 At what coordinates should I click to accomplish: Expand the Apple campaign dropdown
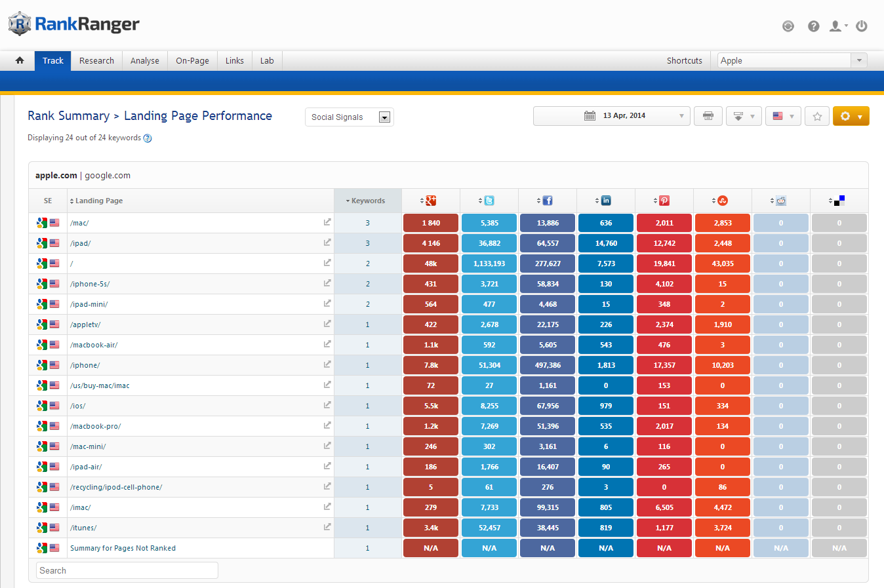point(858,60)
